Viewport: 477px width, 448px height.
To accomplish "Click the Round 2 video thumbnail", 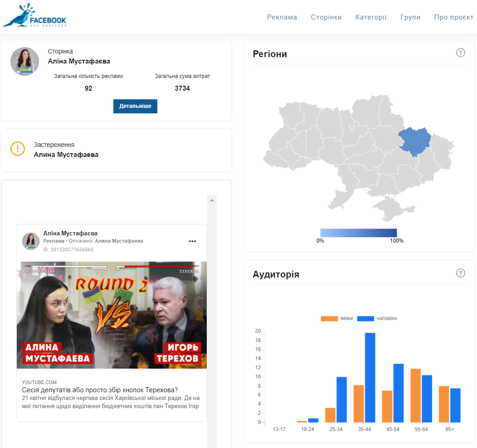I will [x=112, y=315].
